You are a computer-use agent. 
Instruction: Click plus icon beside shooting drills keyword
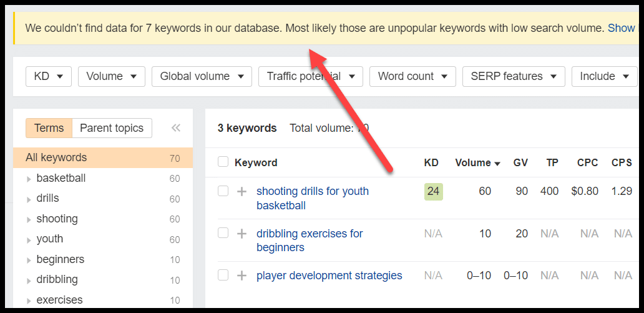click(x=242, y=191)
